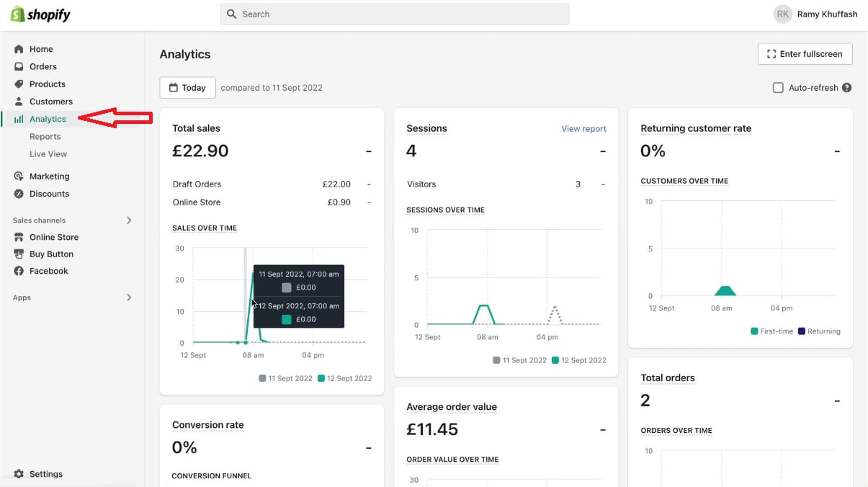Click the Settings gear icon

pyautogui.click(x=19, y=474)
